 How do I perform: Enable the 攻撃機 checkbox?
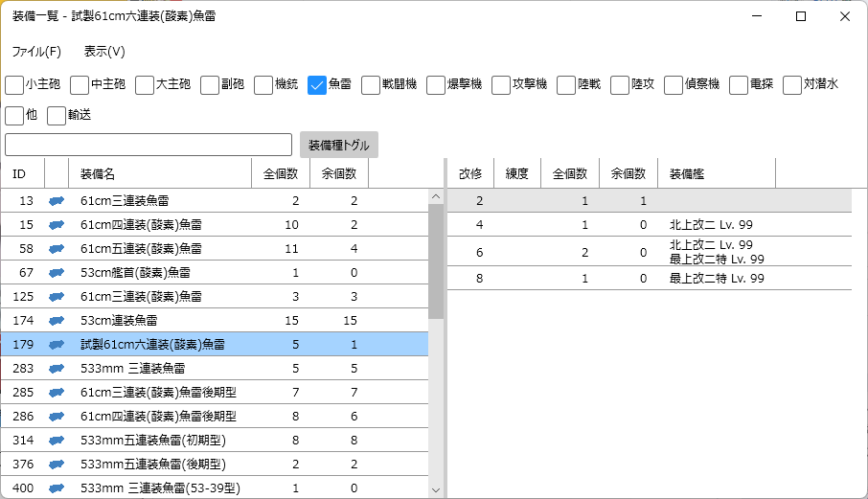(x=501, y=84)
